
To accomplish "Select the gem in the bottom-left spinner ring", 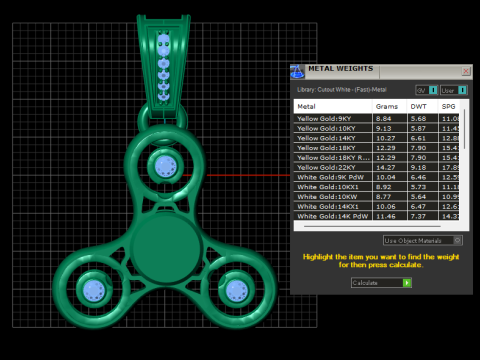I will pyautogui.click(x=94, y=290).
